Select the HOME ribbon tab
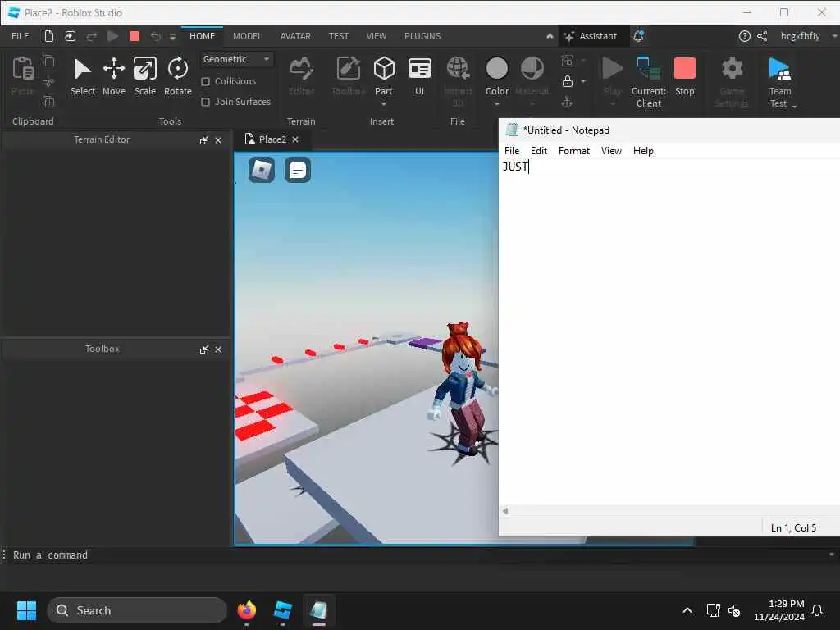This screenshot has height=630, width=840. click(x=202, y=36)
